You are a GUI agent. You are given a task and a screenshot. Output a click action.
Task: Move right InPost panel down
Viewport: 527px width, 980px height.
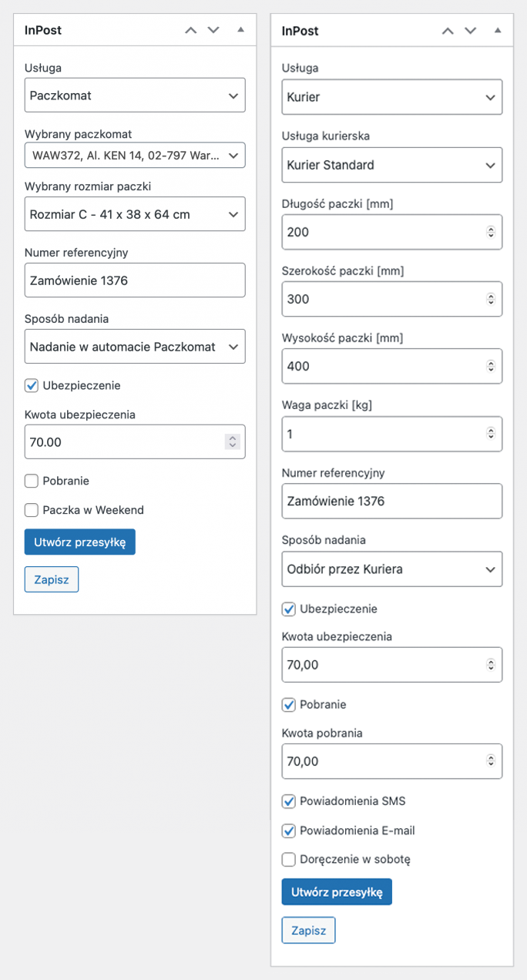click(x=471, y=31)
